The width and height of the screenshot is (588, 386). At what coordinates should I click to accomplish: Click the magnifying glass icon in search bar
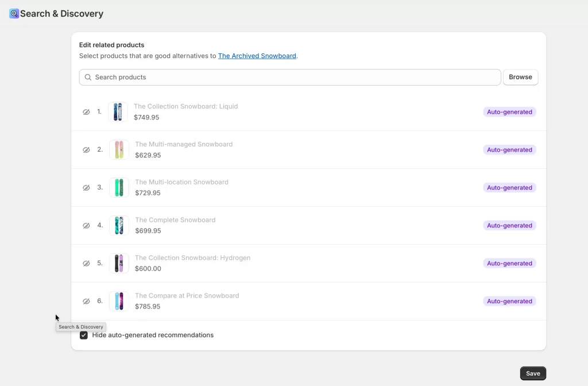(x=88, y=77)
